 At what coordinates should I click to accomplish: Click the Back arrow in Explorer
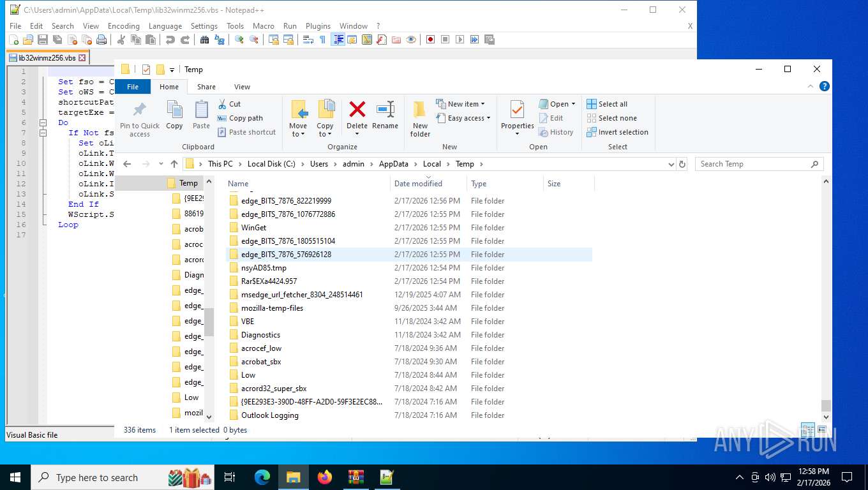point(127,164)
